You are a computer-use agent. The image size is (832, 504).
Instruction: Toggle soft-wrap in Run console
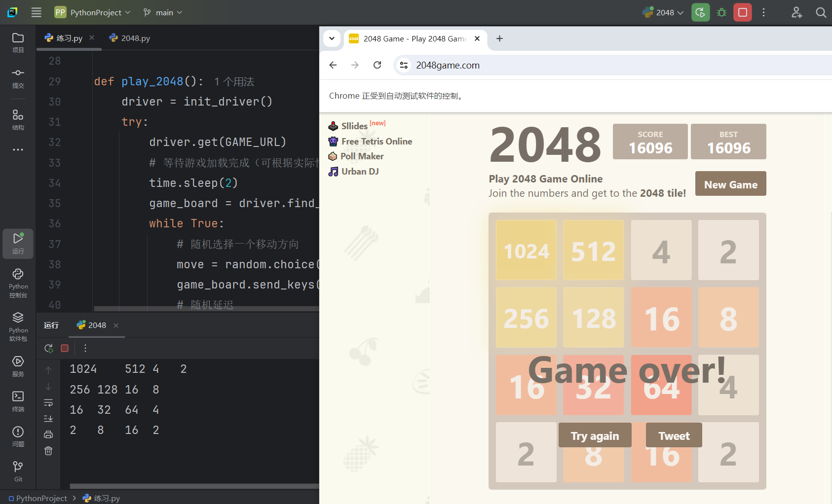pyautogui.click(x=48, y=403)
